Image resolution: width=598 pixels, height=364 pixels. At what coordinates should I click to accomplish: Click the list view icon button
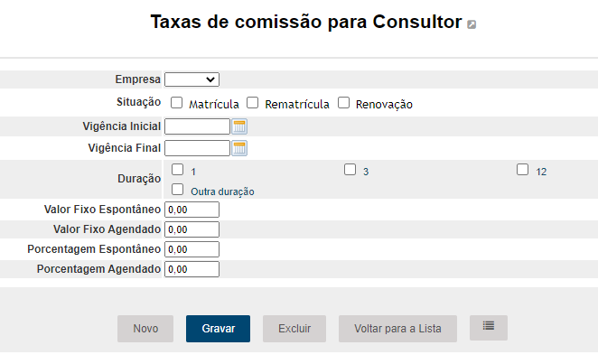pyautogui.click(x=489, y=327)
